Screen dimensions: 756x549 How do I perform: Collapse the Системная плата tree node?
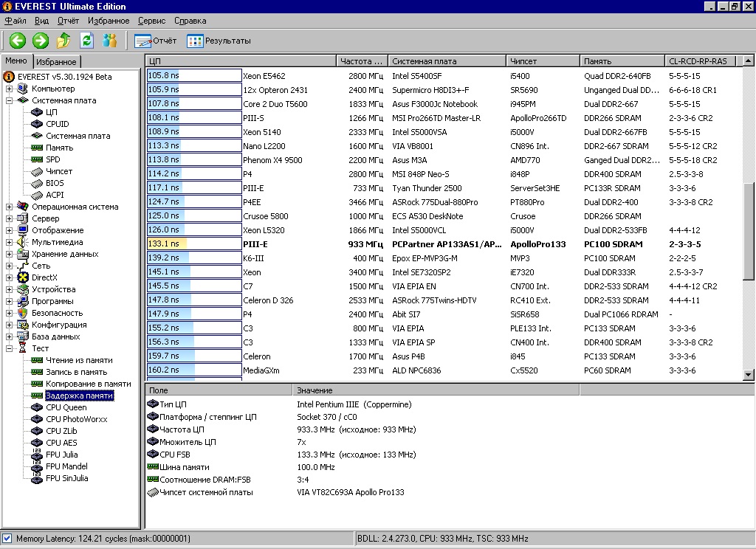(x=10, y=100)
